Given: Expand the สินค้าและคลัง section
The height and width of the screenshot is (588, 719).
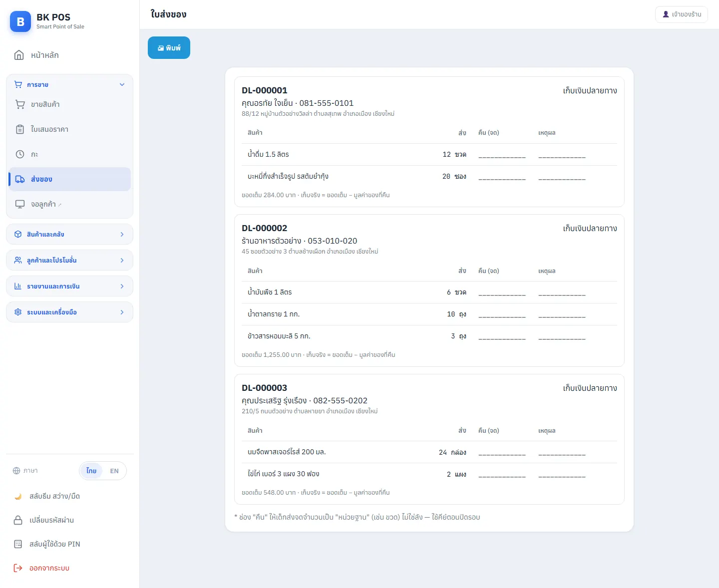Looking at the screenshot, I should 70,234.
